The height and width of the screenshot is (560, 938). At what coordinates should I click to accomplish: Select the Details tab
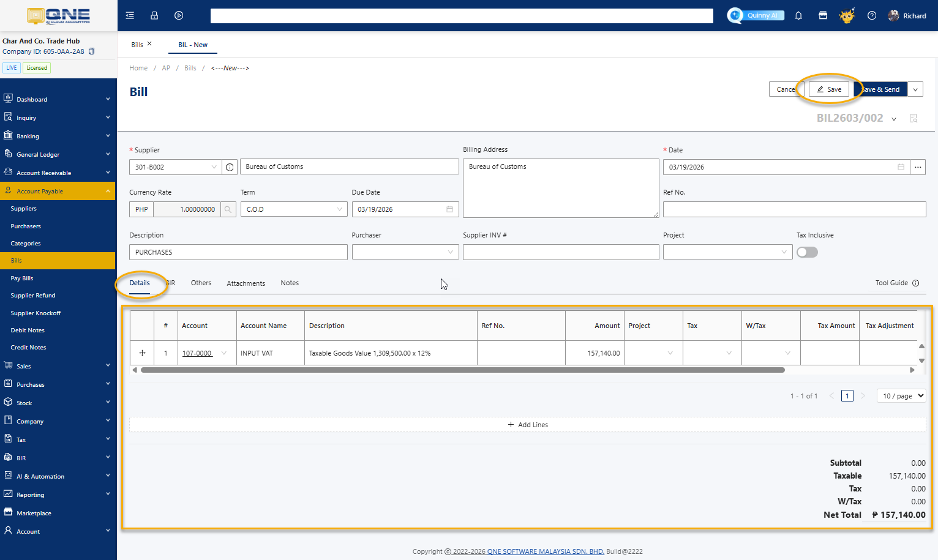pyautogui.click(x=140, y=283)
